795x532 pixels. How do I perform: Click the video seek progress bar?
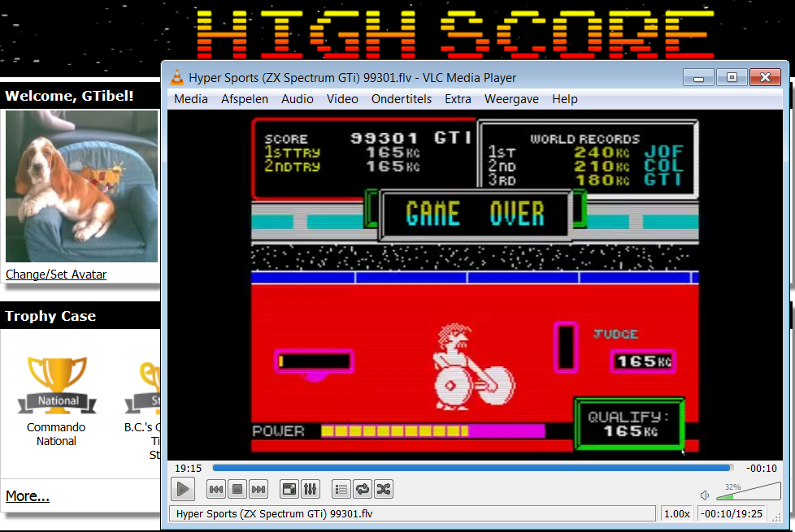click(x=471, y=468)
